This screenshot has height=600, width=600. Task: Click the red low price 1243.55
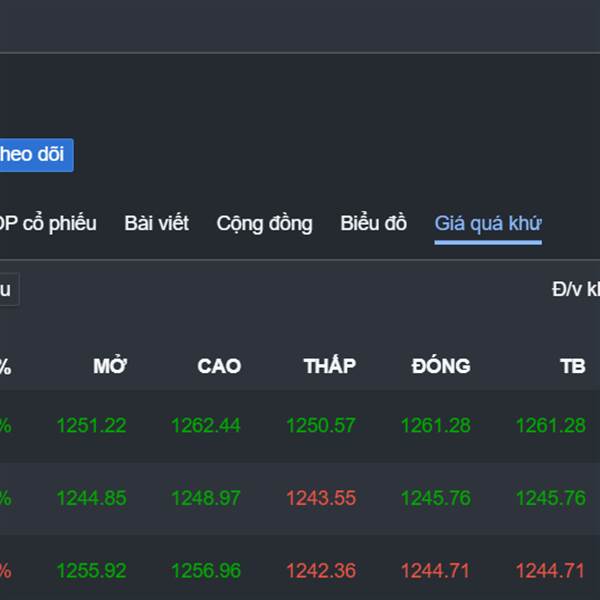320,497
